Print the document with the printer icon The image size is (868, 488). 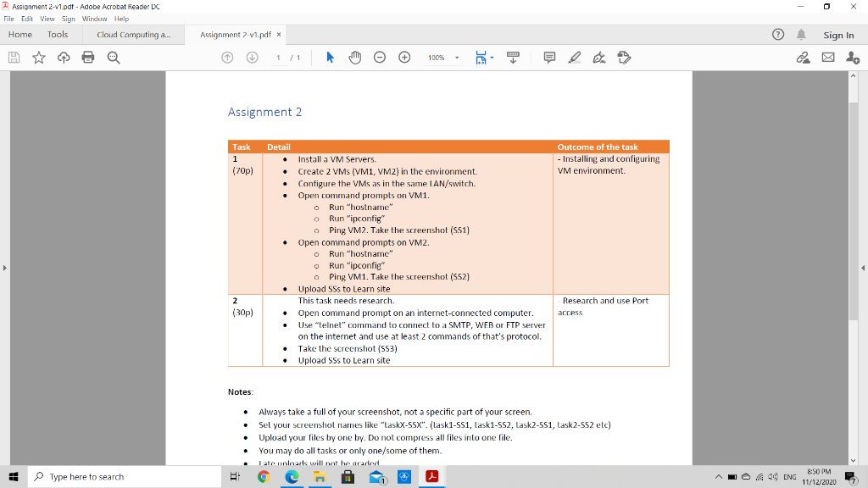coord(88,58)
